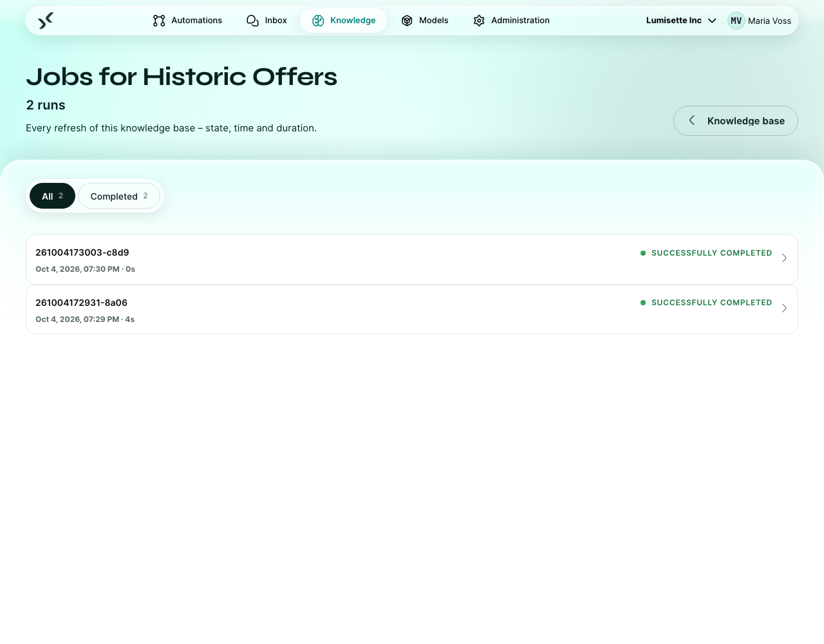
Task: Select the All runs filter tab
Action: point(52,196)
